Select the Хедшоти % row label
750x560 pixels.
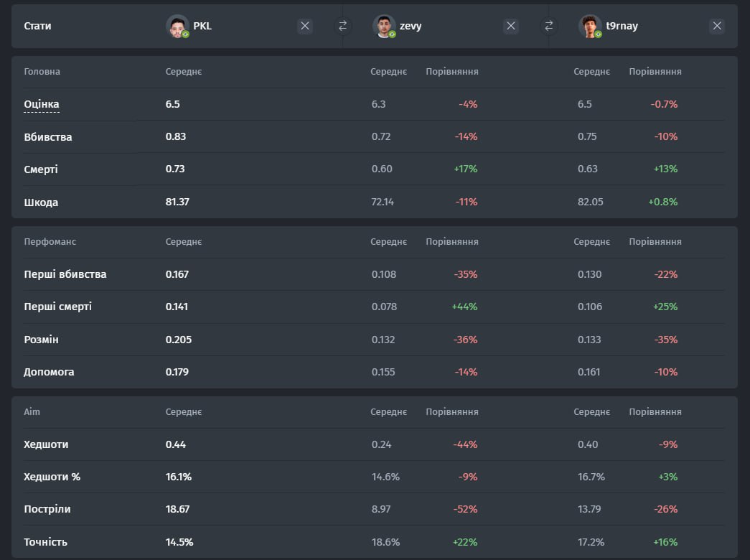(52, 477)
